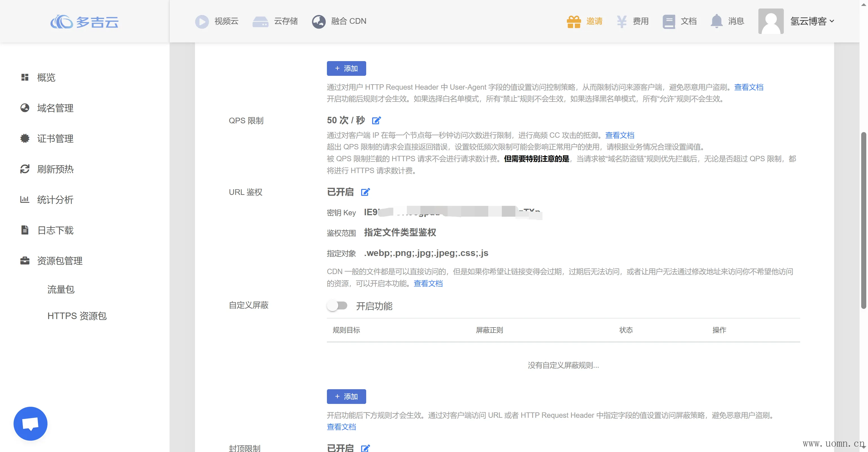868x452 pixels.
Task: Click 添加 button under custom block rules
Action: point(346,396)
